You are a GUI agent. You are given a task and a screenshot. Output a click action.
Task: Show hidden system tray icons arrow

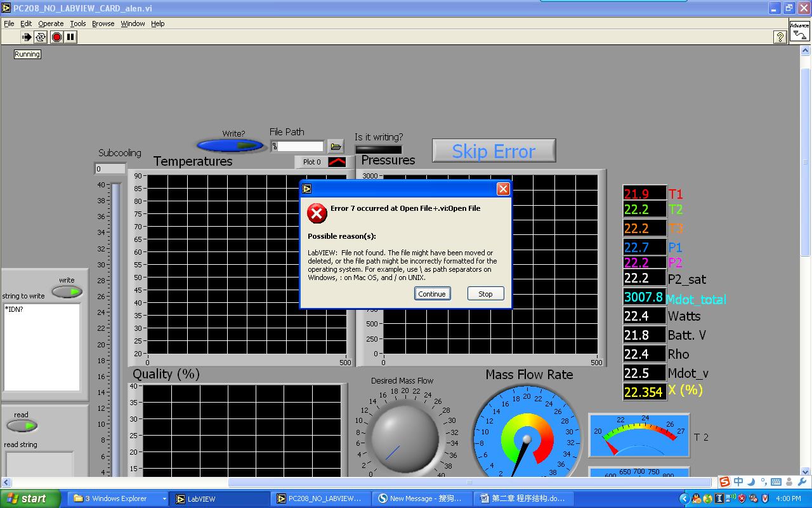click(x=684, y=499)
